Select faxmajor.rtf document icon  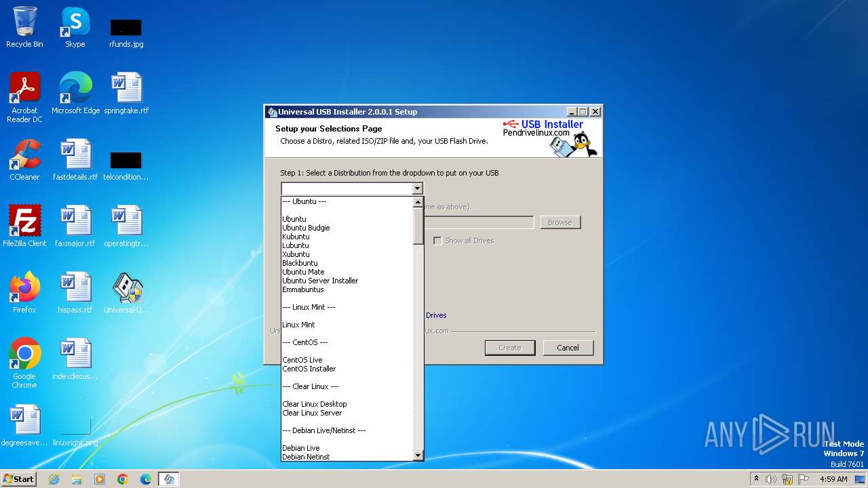coord(75,226)
